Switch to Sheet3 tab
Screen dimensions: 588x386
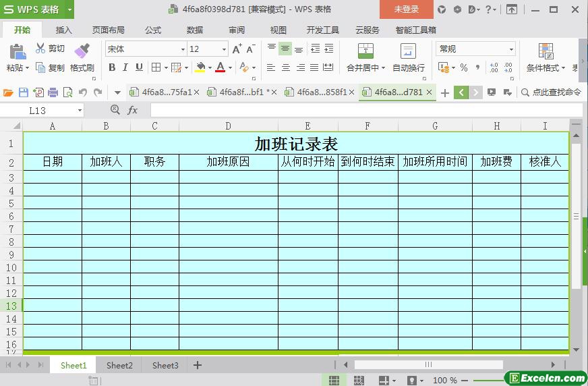coord(165,365)
